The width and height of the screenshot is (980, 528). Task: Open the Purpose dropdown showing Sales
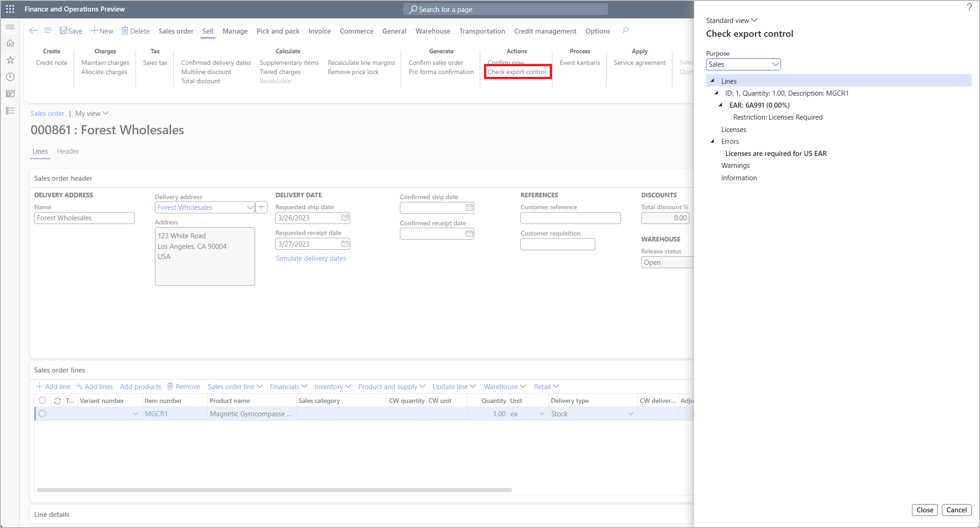click(775, 64)
